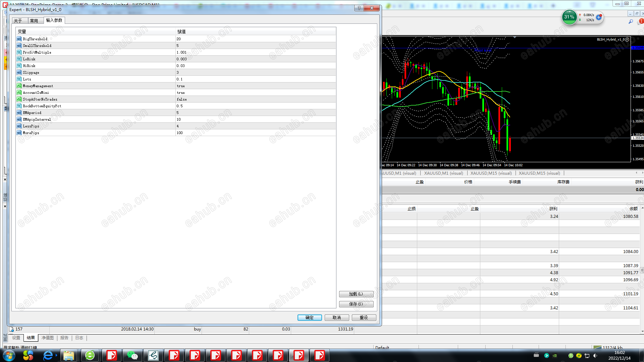The image size is (644, 362).
Task: Click the ProfitMultiple variable type icon
Action: tap(19, 52)
